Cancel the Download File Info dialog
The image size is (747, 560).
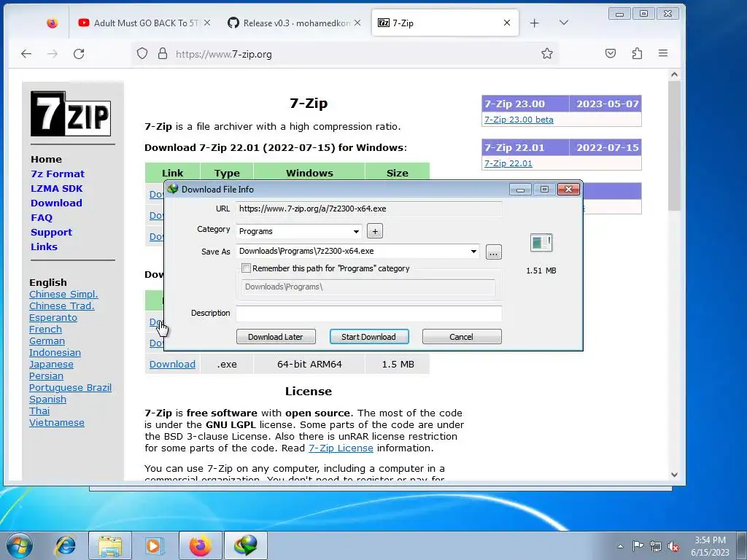click(x=462, y=337)
